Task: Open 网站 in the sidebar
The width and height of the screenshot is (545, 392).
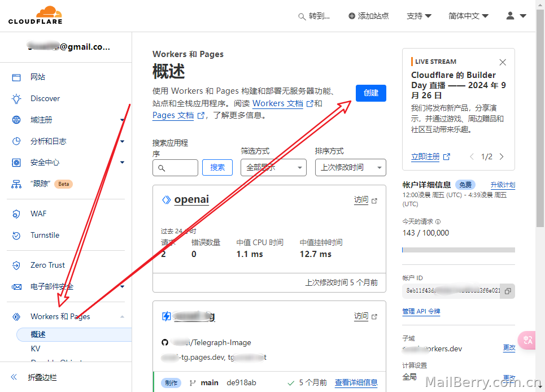Action: 38,77
